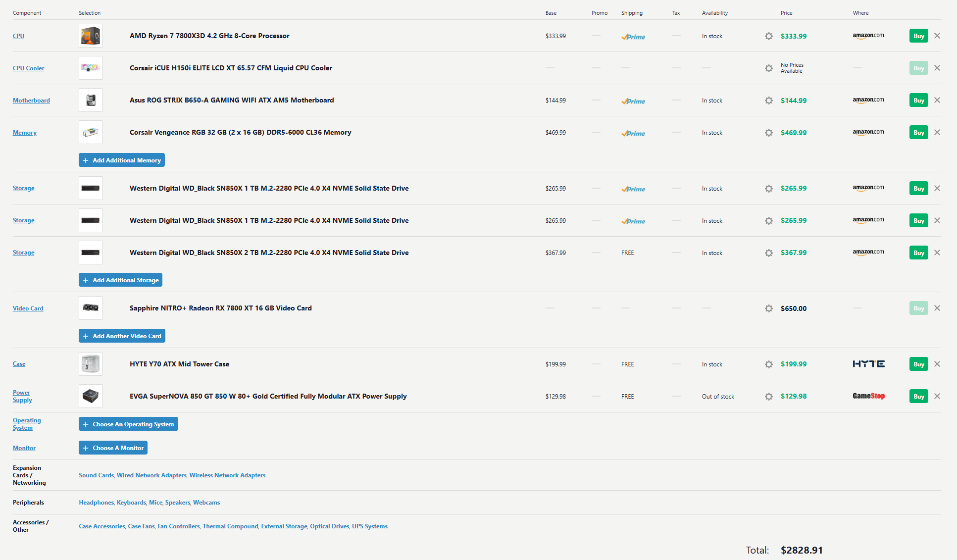Click the gear icon for Corsair Vengeance RGB memory
The image size is (957, 560).
click(768, 133)
